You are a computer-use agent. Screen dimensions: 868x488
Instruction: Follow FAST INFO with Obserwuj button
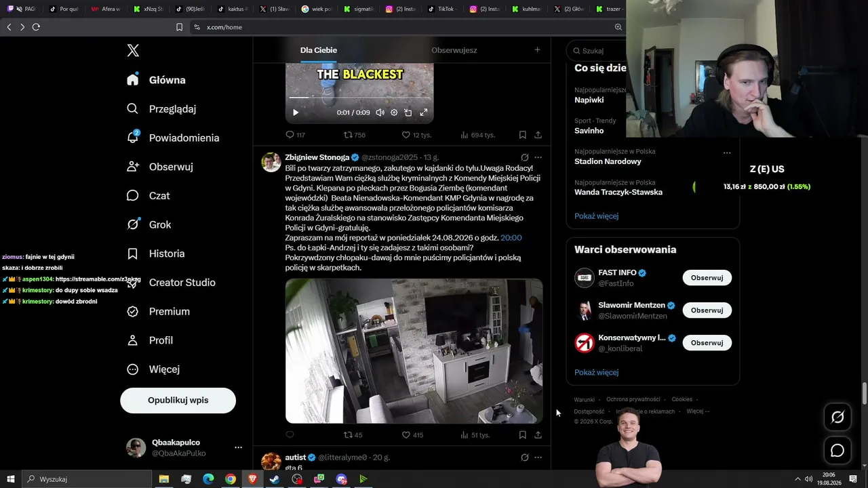pyautogui.click(x=707, y=278)
